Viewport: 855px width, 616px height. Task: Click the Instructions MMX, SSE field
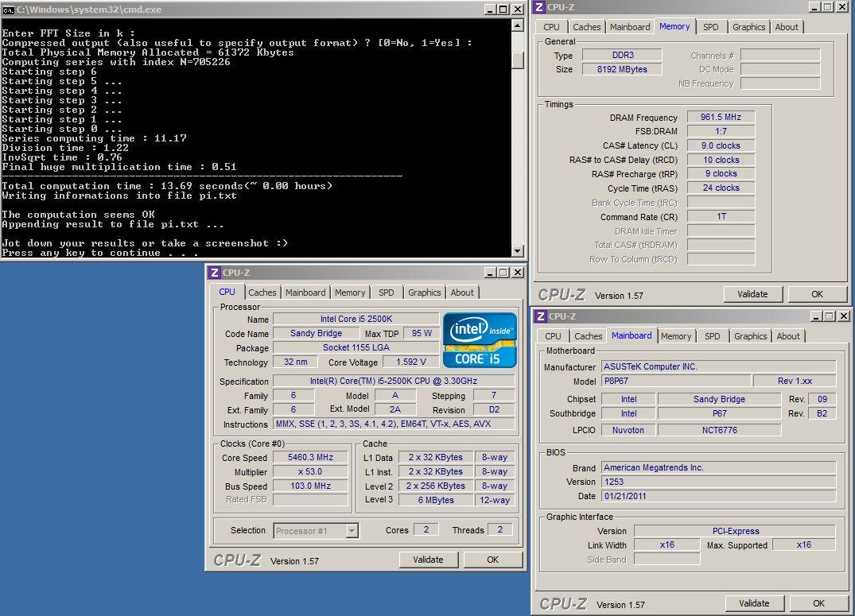tap(394, 424)
